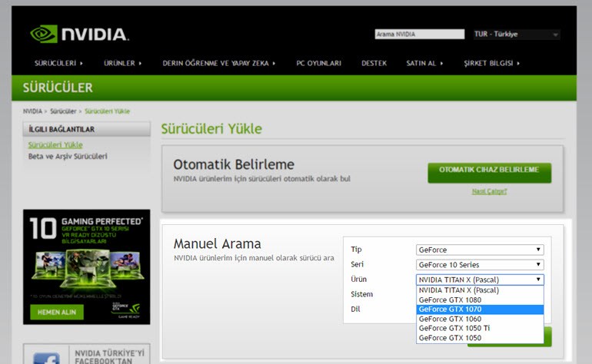Click the NVIDIA breadcrumb link
592x364 pixels.
click(x=32, y=111)
